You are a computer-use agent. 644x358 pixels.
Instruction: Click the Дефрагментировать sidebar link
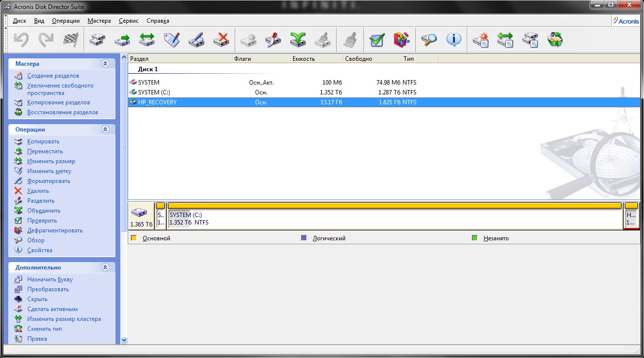click(55, 230)
